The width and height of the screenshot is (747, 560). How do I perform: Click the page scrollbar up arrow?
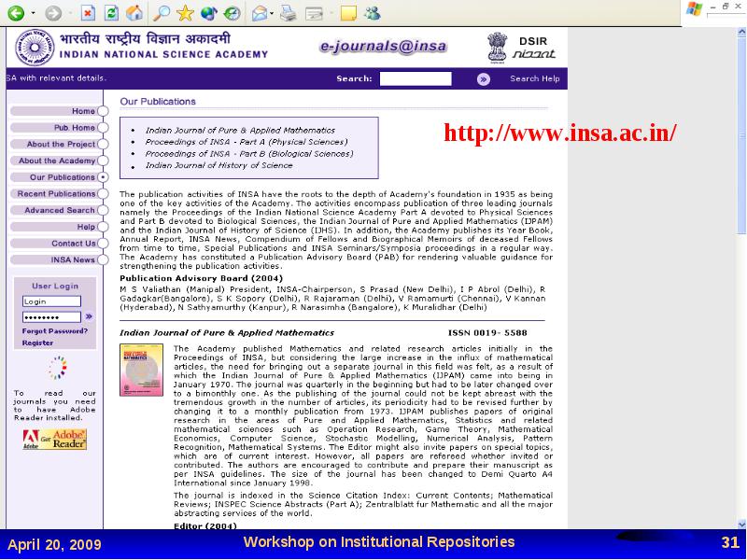click(741, 33)
